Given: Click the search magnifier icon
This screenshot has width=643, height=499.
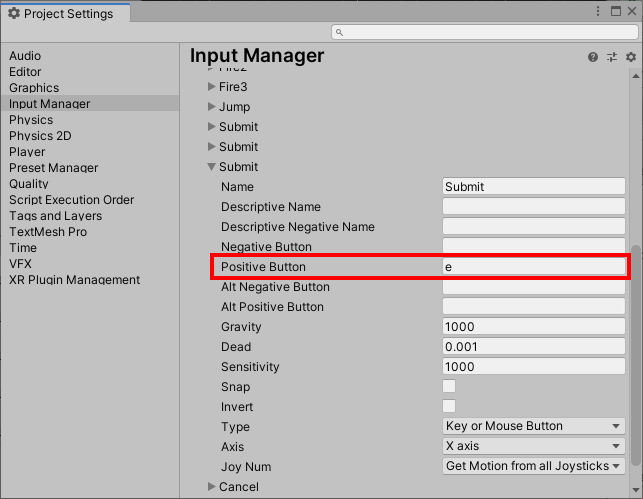Looking at the screenshot, I should point(339,32).
